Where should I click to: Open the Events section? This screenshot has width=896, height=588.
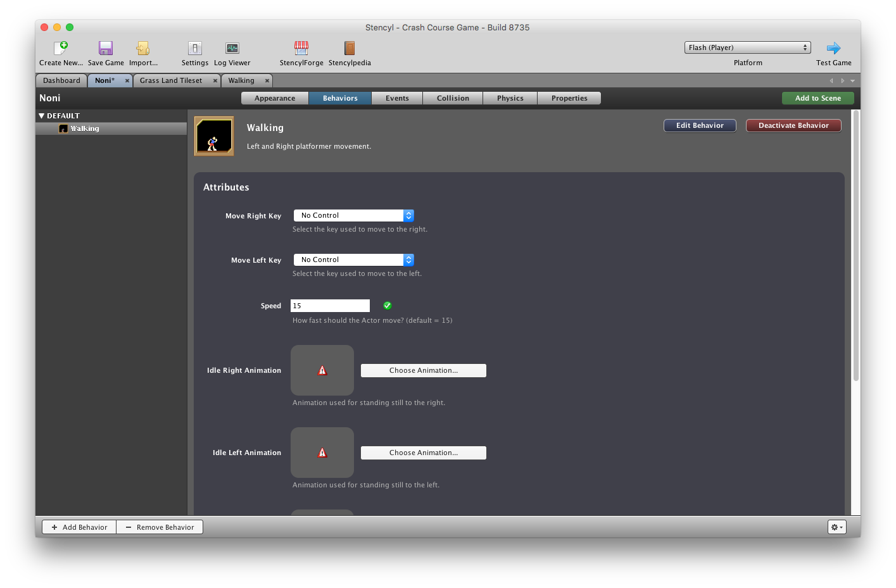pos(397,98)
